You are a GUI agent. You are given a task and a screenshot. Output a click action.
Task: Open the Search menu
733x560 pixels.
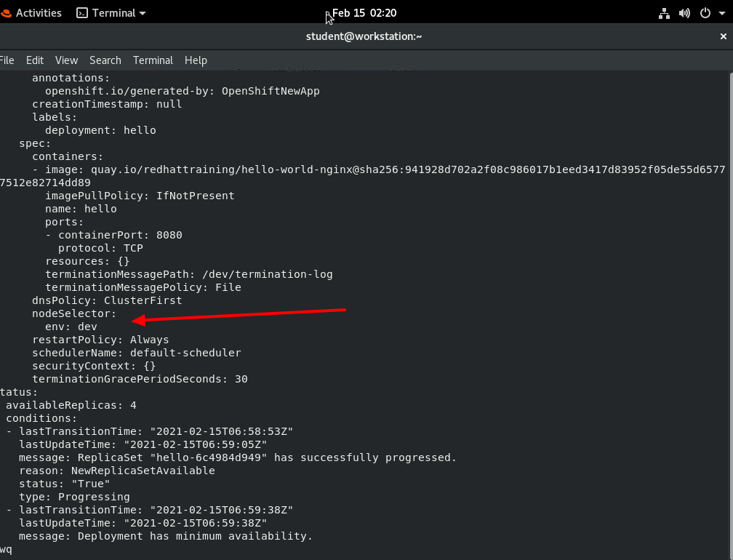(105, 60)
